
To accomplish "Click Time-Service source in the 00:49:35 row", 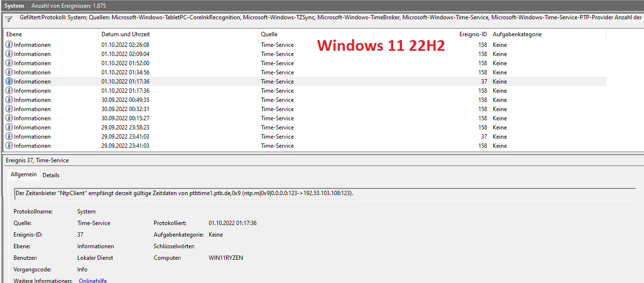I will (x=277, y=99).
